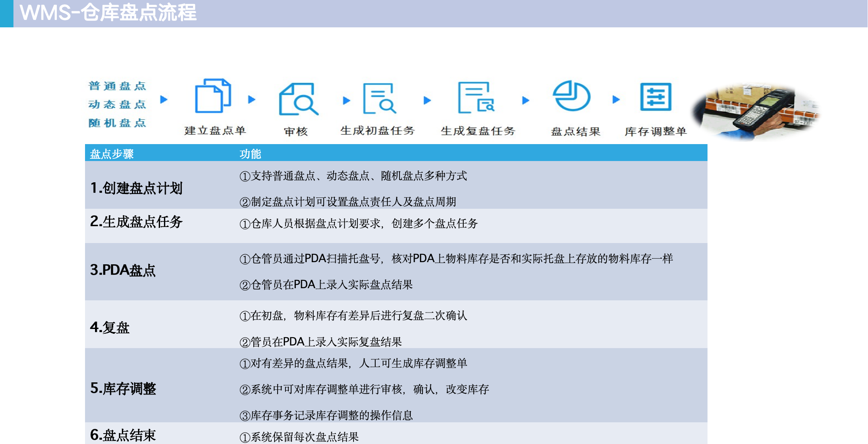Select the 生成复盘任务 icon
Screen dimensions: 868x444
476,98
